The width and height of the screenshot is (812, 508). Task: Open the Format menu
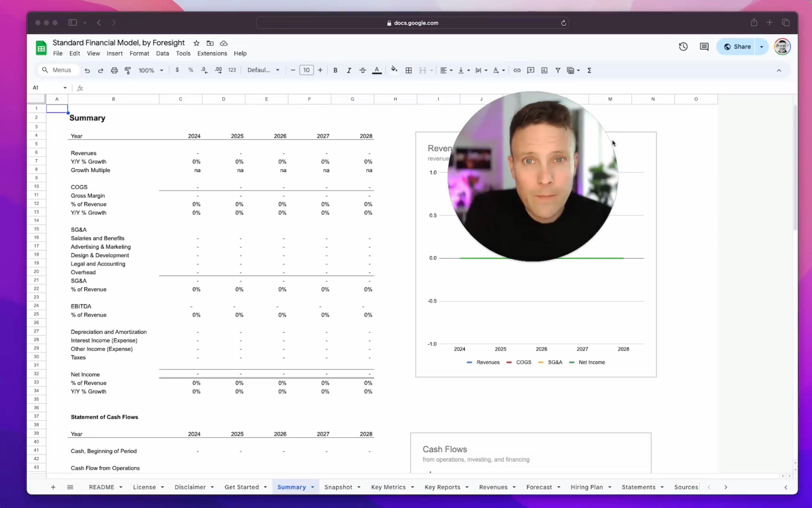tap(139, 53)
